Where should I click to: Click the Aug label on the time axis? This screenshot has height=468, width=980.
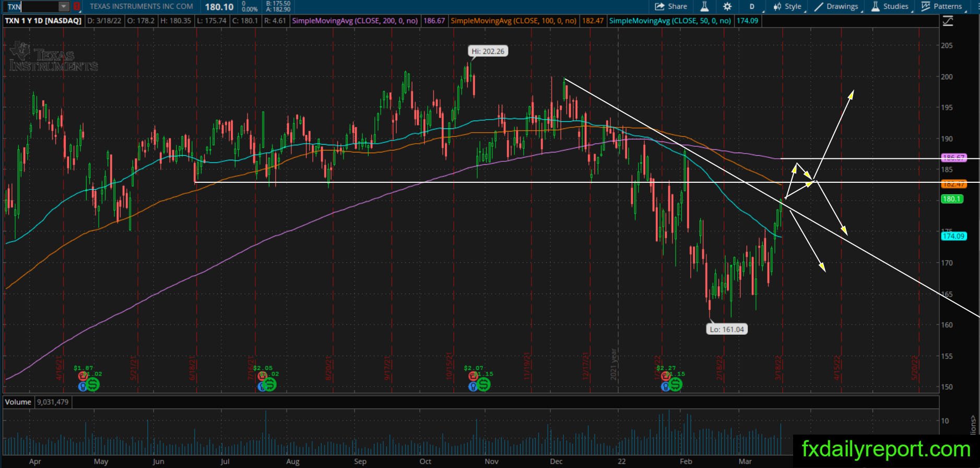point(293,462)
